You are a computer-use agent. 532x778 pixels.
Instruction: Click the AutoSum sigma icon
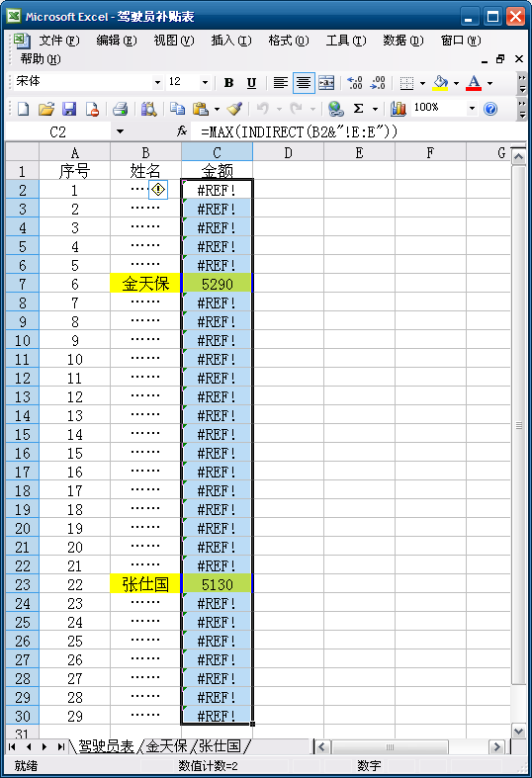[x=358, y=108]
